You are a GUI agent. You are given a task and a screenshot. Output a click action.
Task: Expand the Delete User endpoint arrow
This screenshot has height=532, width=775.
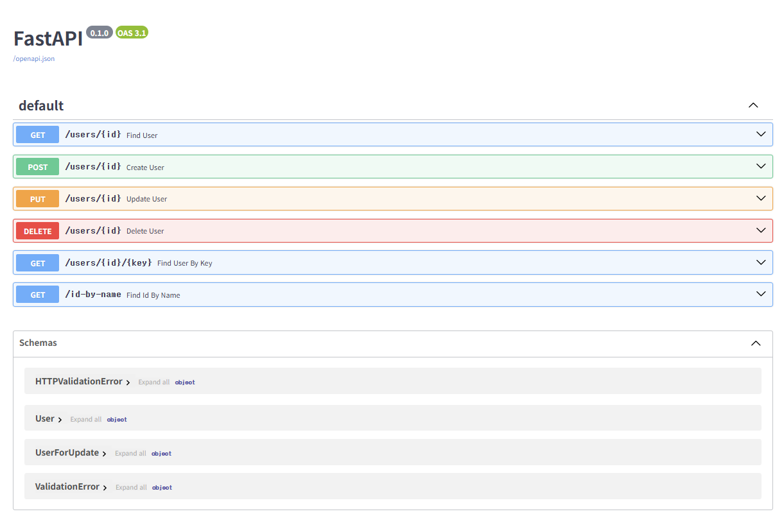coord(761,230)
